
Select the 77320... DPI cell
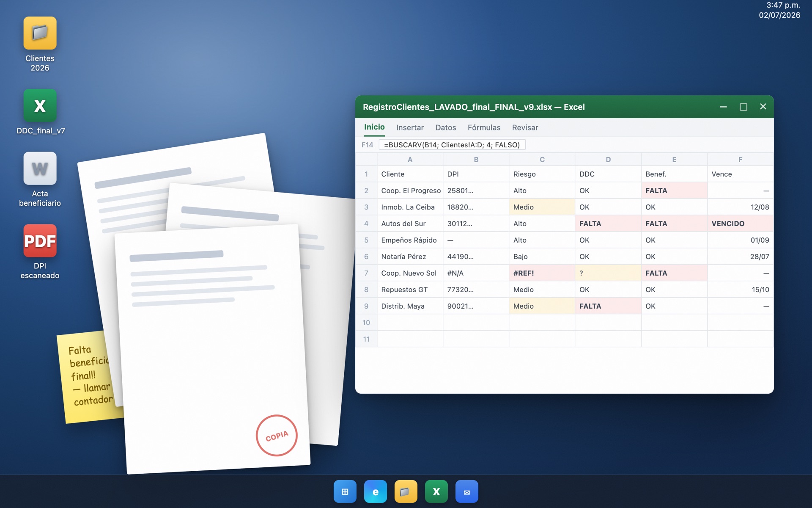[x=476, y=290]
